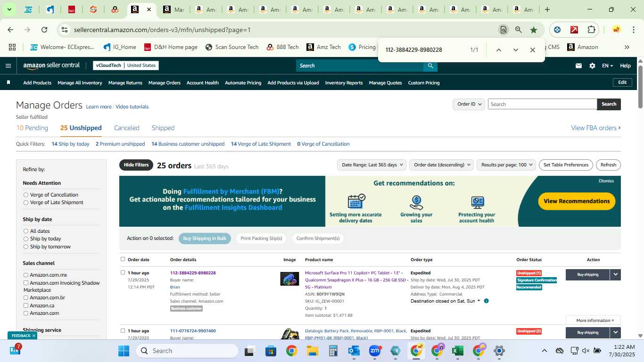644x362 pixels.
Task: Switch to the Pending tab
Action: [x=32, y=128]
